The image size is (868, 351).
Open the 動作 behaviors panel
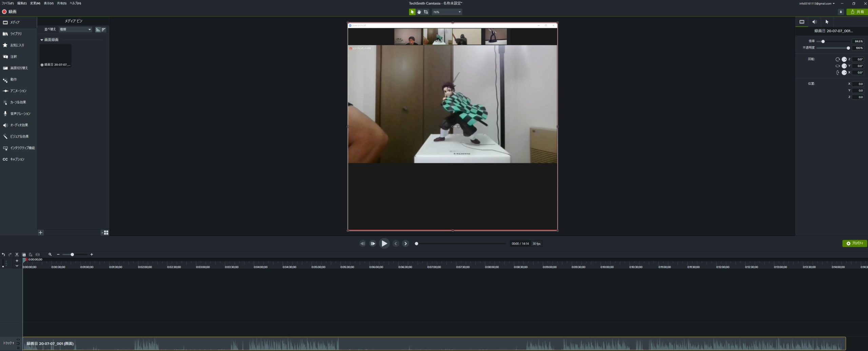tap(18, 79)
